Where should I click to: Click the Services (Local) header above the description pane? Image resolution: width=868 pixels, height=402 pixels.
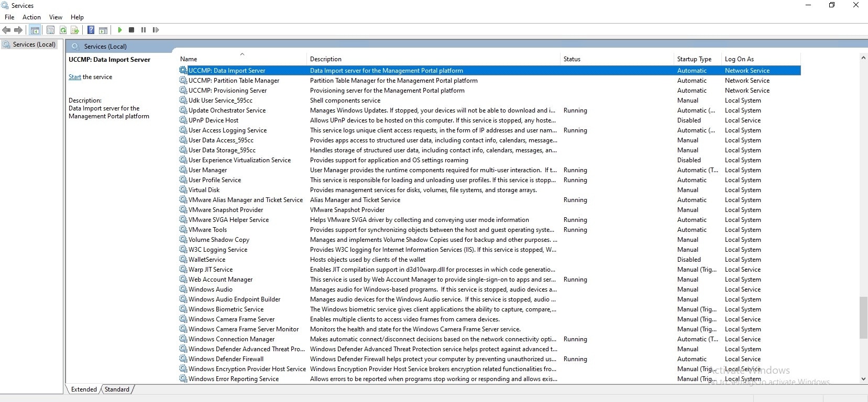(105, 47)
